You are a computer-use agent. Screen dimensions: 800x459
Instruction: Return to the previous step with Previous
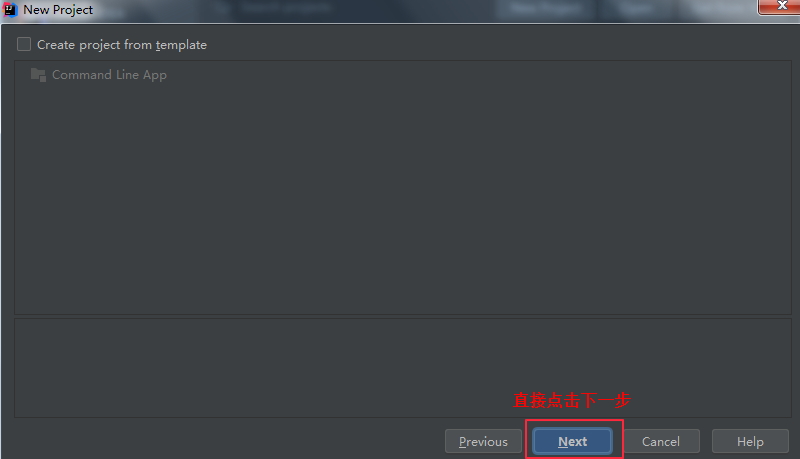483,441
